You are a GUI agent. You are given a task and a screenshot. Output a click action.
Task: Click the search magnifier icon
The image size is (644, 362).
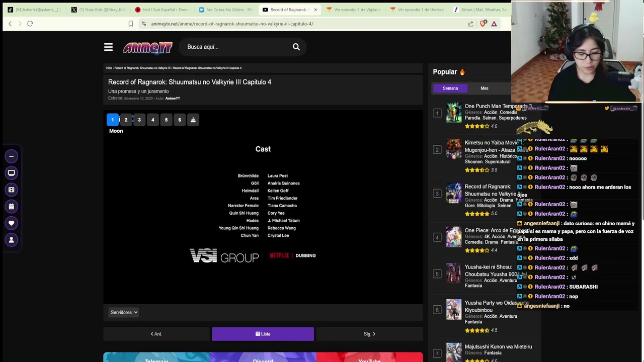tap(296, 47)
